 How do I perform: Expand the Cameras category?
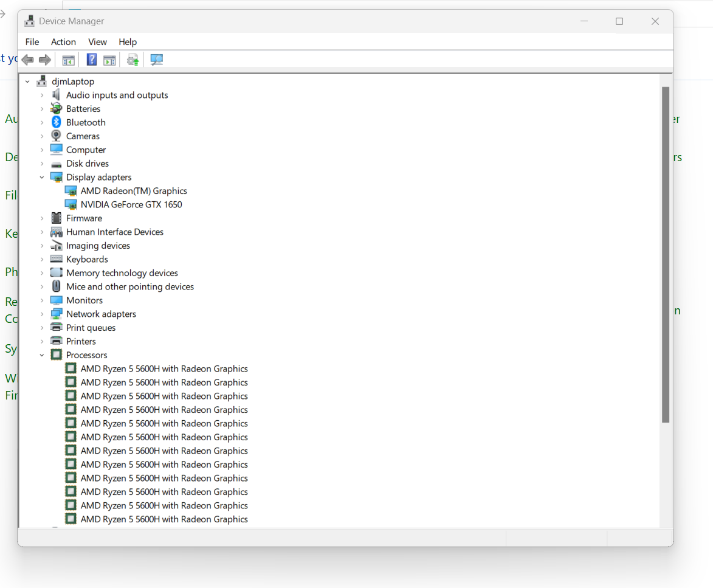tap(42, 136)
